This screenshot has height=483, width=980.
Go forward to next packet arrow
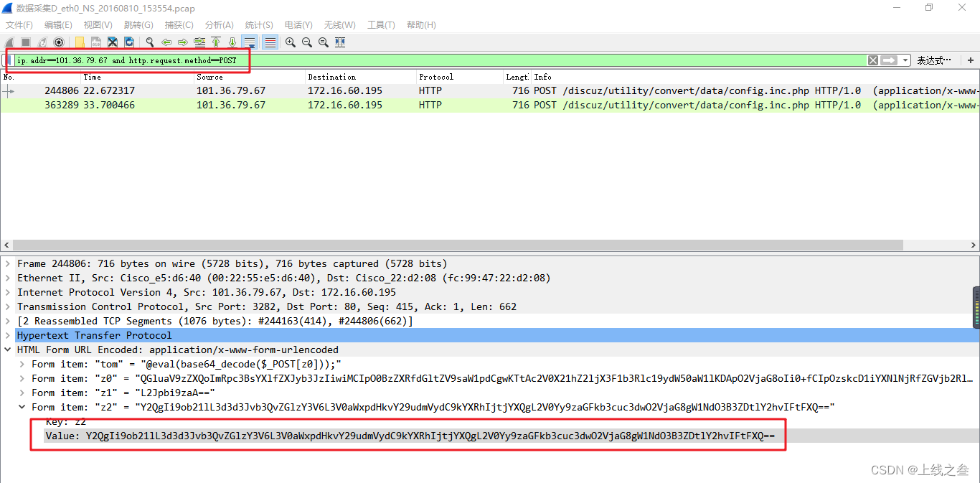pyautogui.click(x=183, y=42)
